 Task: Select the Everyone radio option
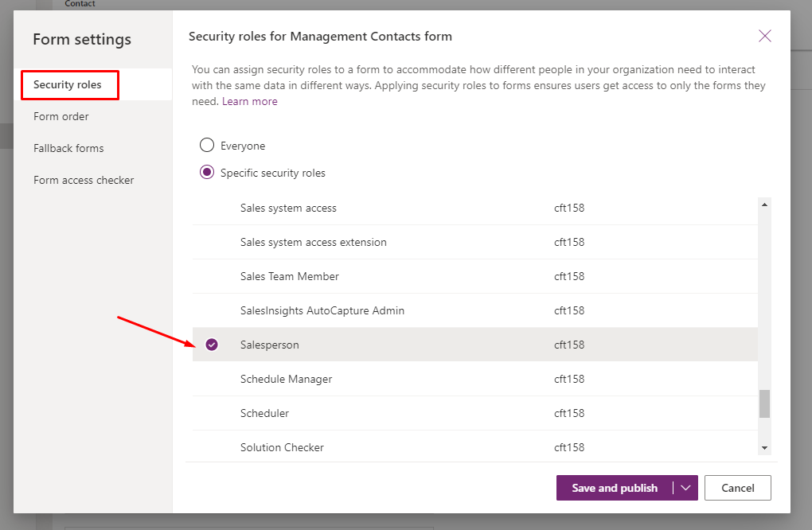207,145
